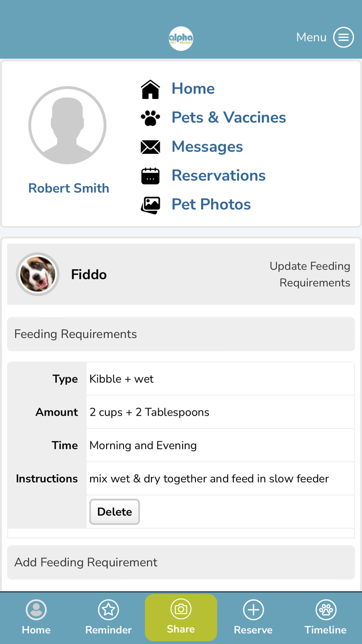The width and height of the screenshot is (362, 644).
Task: Switch to the Timeline tab
Action: click(325, 618)
